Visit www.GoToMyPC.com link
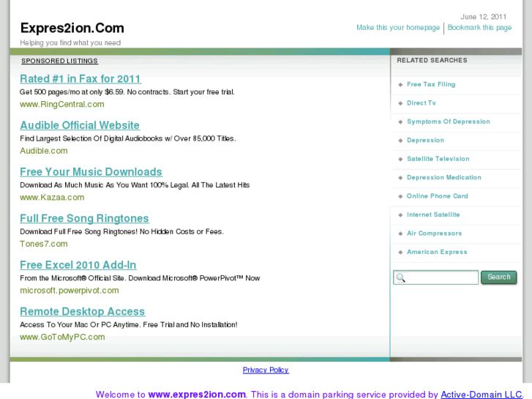Screen dimensions: 532x399 tap(62, 337)
